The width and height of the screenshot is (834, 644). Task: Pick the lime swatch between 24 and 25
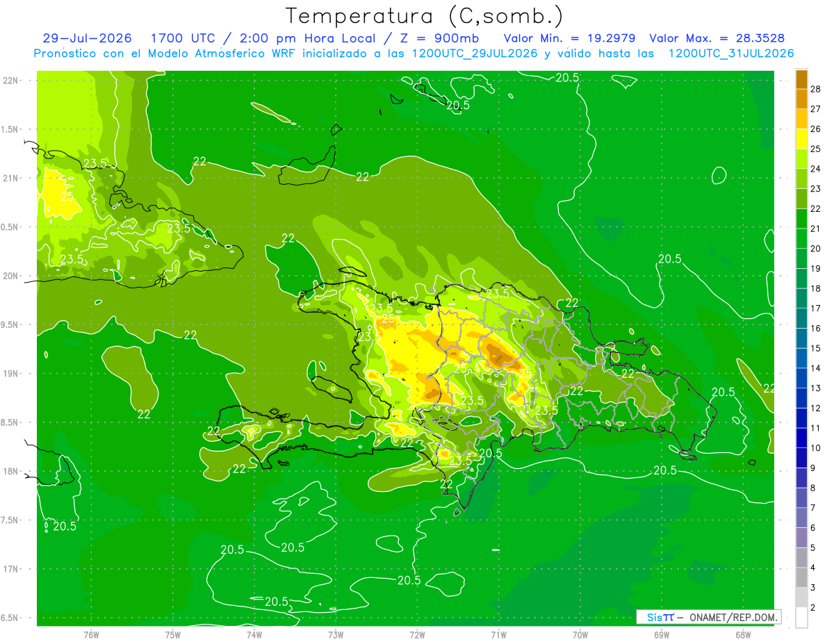pos(802,159)
